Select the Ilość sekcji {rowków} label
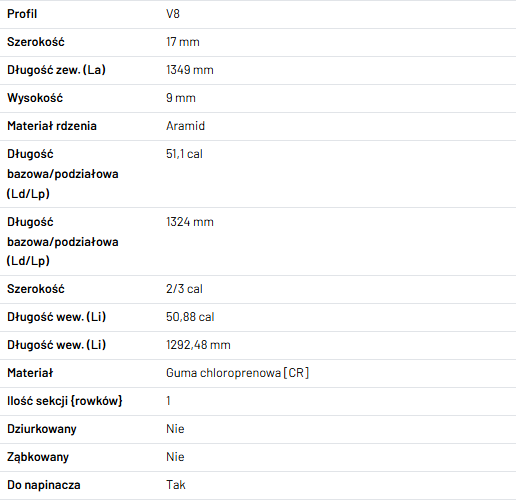 tap(65, 401)
